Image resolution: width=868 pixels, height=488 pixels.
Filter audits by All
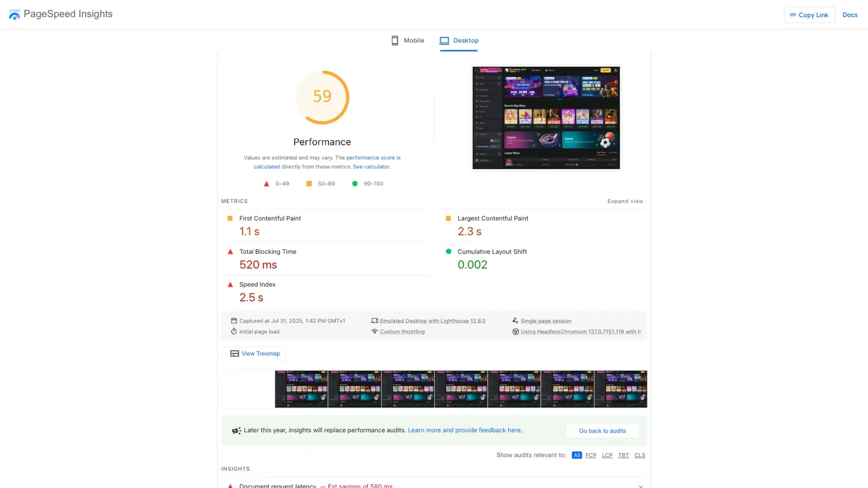click(x=576, y=455)
